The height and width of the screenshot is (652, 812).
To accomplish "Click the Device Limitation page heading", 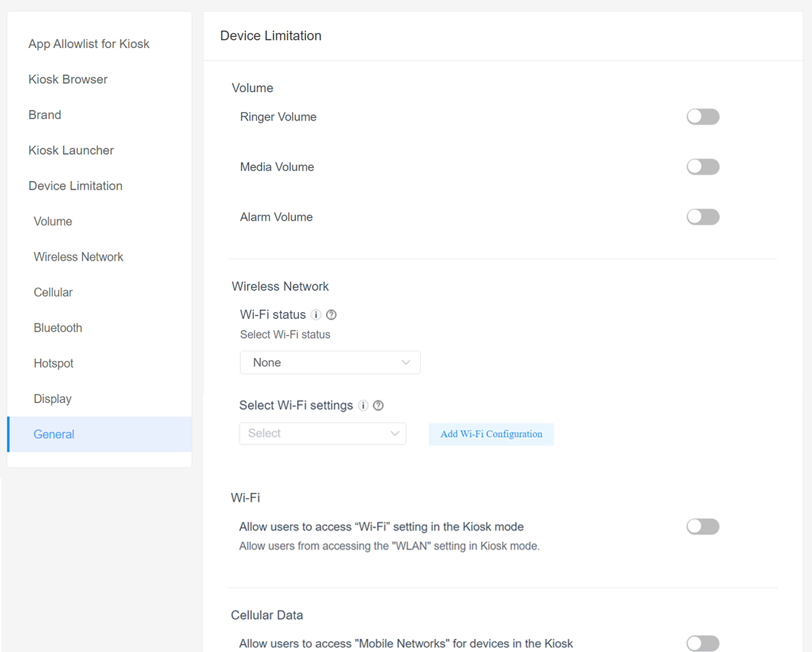I will 271,36.
